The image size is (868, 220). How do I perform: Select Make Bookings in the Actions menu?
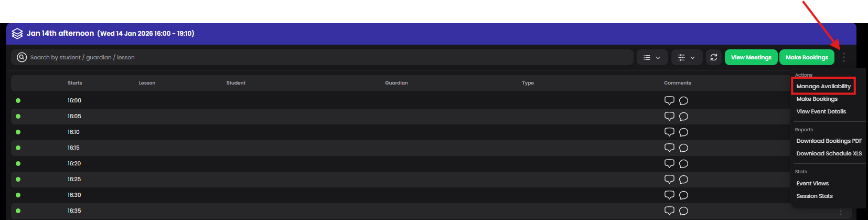pos(817,99)
